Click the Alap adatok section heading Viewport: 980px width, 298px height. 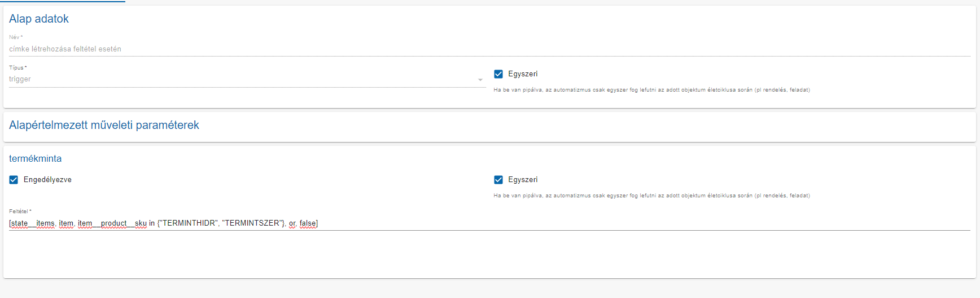tap(39, 19)
